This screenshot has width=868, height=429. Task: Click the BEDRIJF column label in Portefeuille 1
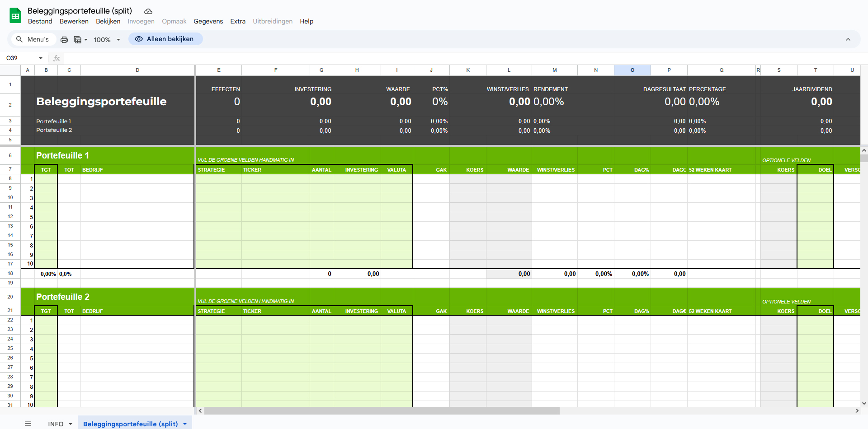(x=92, y=170)
